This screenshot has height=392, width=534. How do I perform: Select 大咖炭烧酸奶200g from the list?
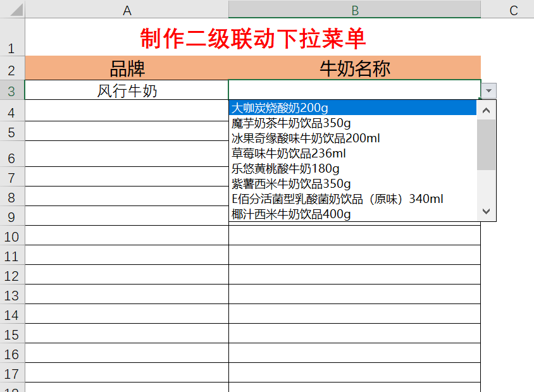point(352,108)
